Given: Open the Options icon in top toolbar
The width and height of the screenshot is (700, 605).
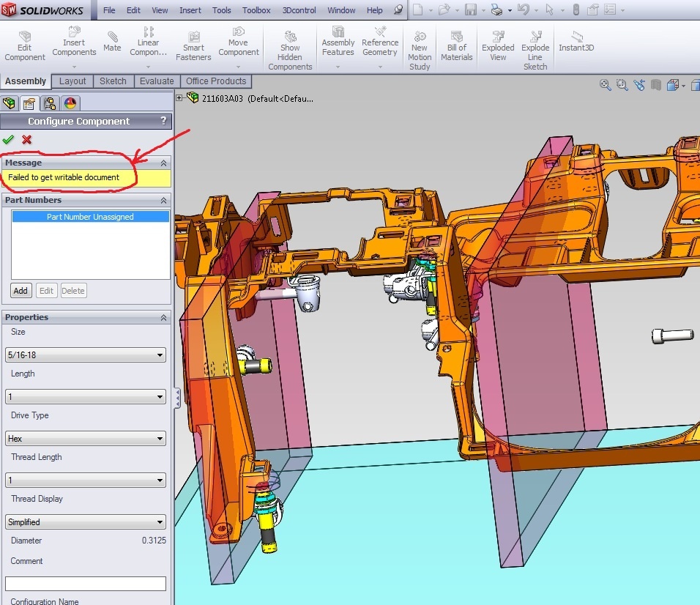Looking at the screenshot, I should click(x=610, y=10).
